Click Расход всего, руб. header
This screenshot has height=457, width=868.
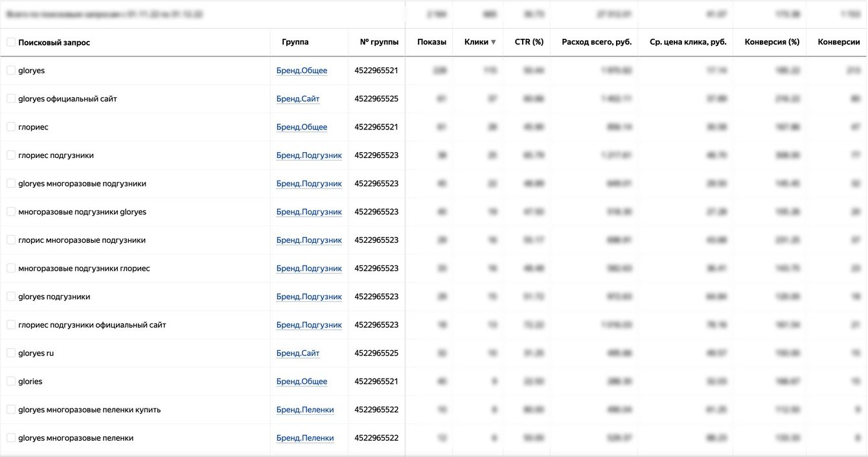[x=597, y=42]
